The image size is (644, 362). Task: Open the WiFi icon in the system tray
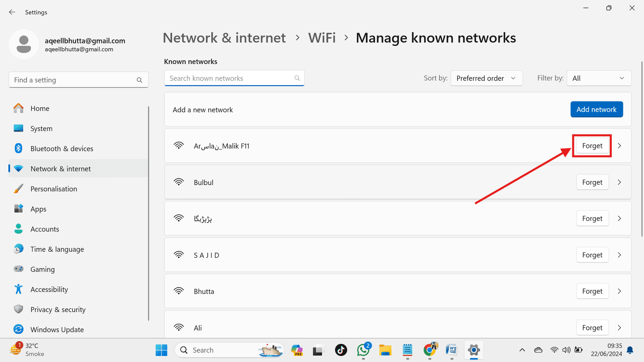pyautogui.click(x=554, y=350)
